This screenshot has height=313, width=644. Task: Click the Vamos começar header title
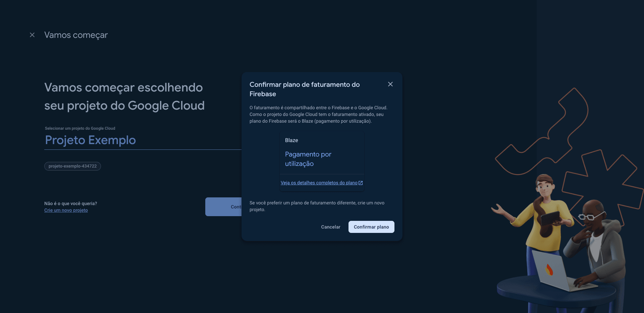click(76, 35)
